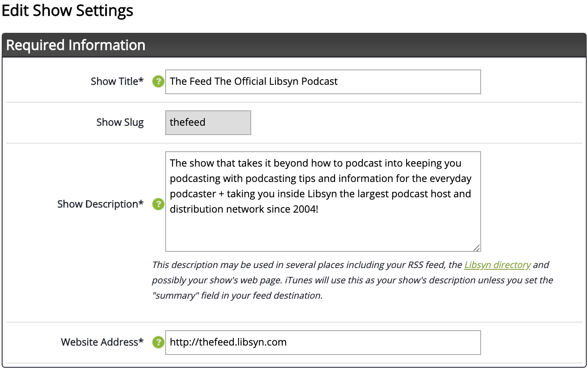Focus the Show Title text field
The height and width of the screenshot is (369, 588).
tap(323, 82)
